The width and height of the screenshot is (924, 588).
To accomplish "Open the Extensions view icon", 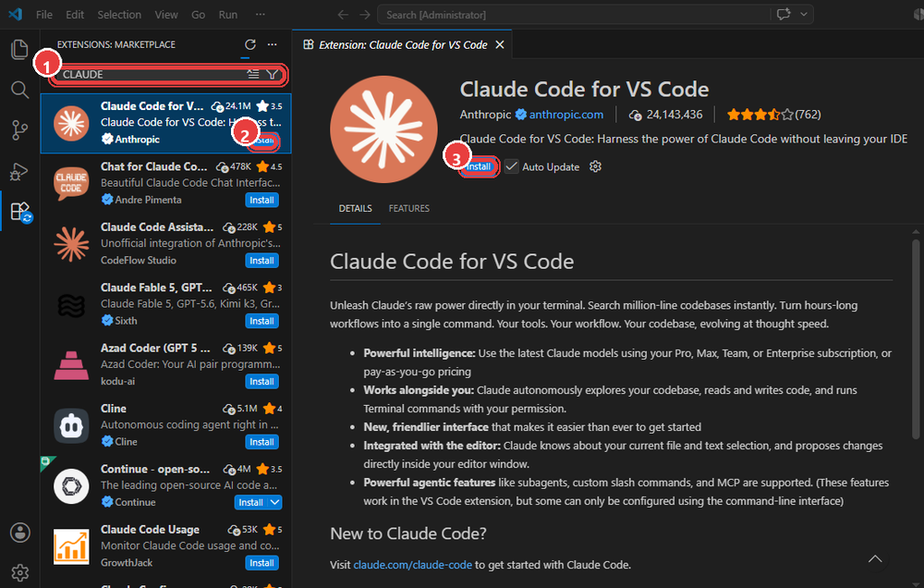I will 19,211.
